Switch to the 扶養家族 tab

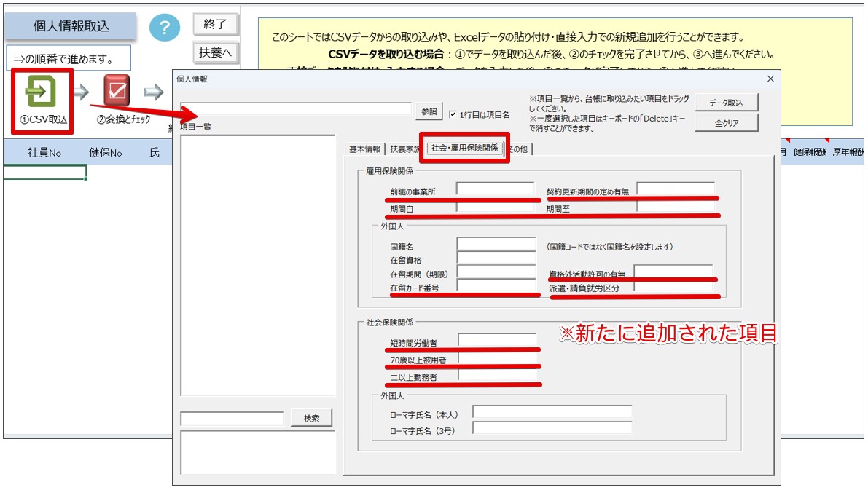pyautogui.click(x=404, y=149)
